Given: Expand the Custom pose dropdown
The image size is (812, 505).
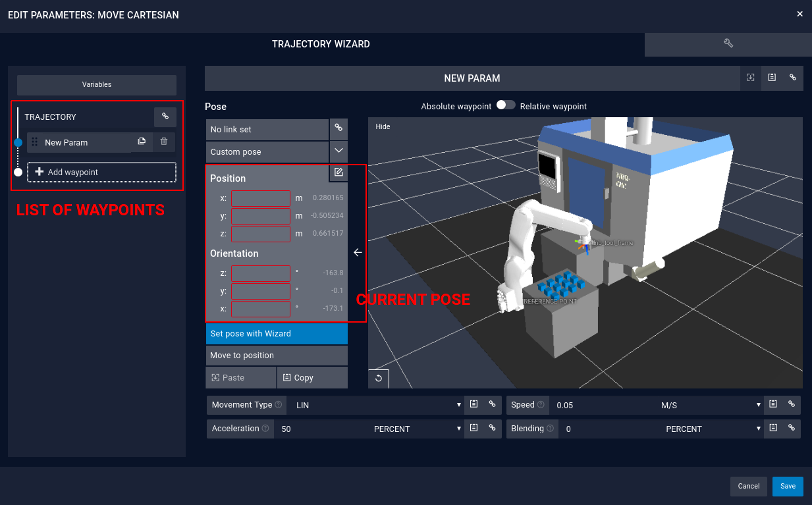Looking at the screenshot, I should click(338, 151).
